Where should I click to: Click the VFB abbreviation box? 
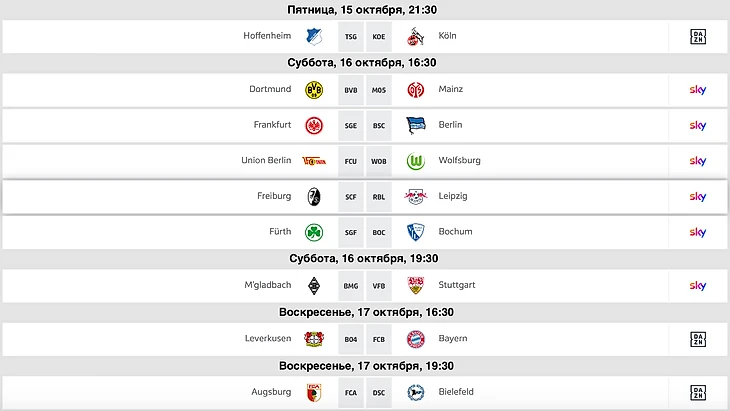coord(379,286)
